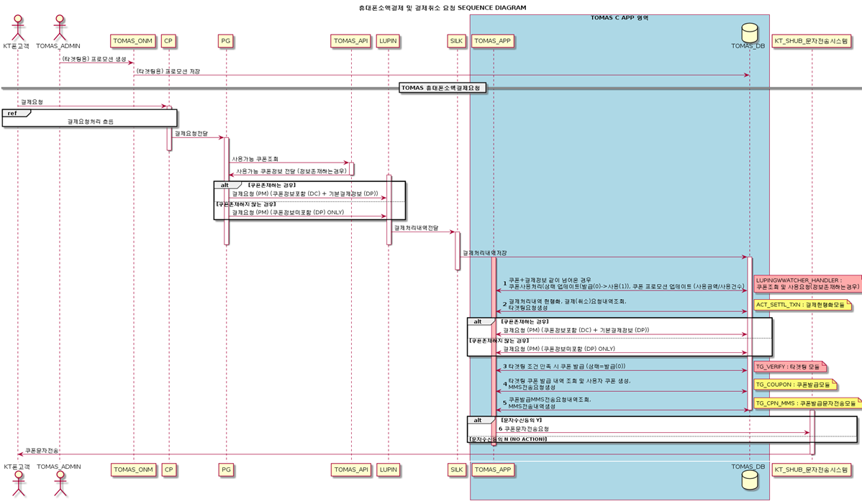Viewport: 862px width, 504px height.
Task: Click the 'TG_COUPON : 쿠폰발급모듈' note
Action: pyautogui.click(x=794, y=385)
